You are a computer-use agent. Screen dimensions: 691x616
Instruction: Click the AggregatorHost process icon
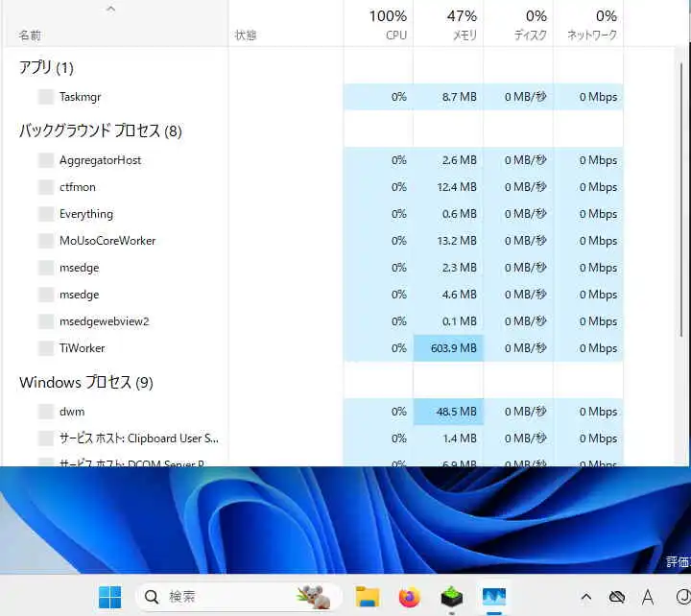coord(46,160)
